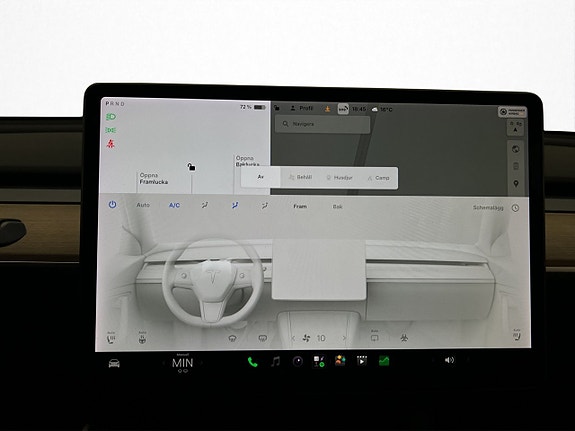
Task: Tap Öppna Framlucka to open frunk
Action: 154,179
